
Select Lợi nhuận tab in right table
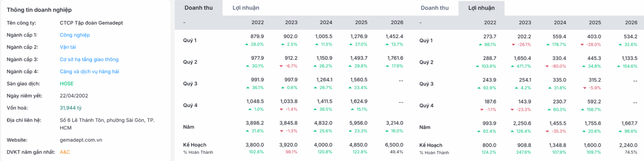tap(481, 8)
